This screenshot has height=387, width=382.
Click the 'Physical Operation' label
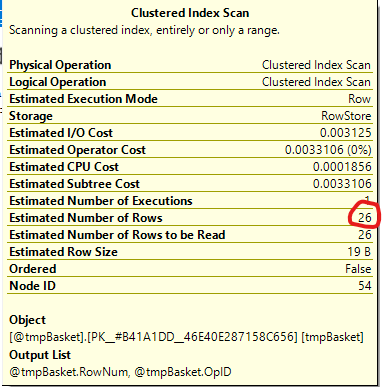(x=60, y=65)
